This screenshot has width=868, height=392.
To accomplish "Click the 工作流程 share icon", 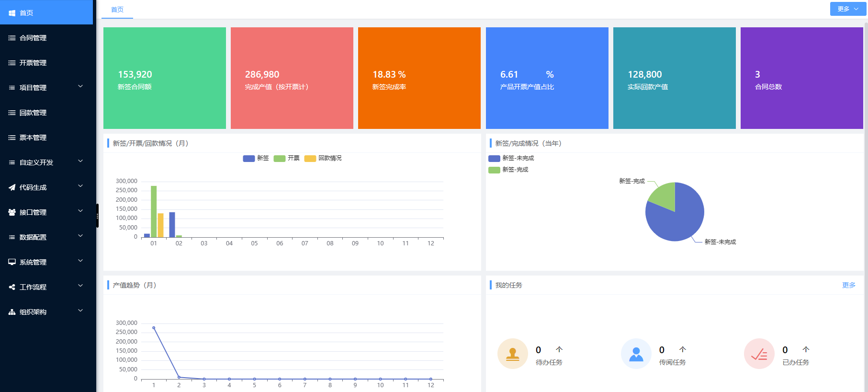I will coord(12,287).
